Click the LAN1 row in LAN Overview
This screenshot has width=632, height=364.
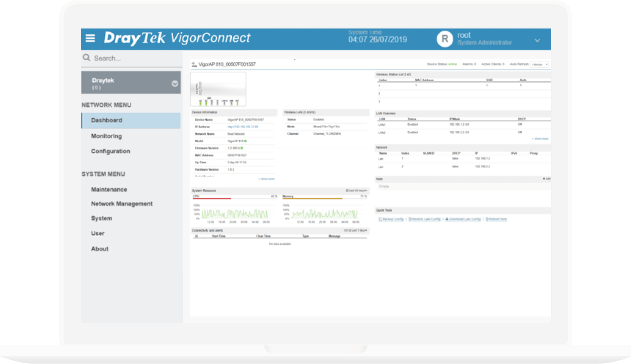[463, 125]
